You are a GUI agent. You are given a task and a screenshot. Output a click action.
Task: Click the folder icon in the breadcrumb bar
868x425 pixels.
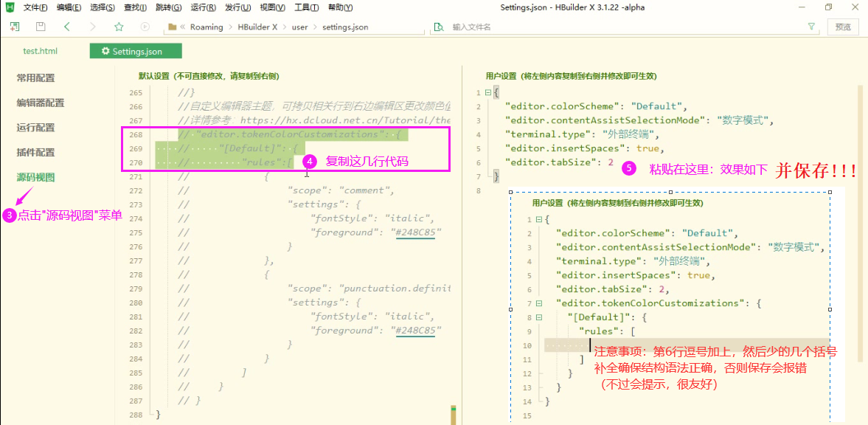tap(172, 27)
